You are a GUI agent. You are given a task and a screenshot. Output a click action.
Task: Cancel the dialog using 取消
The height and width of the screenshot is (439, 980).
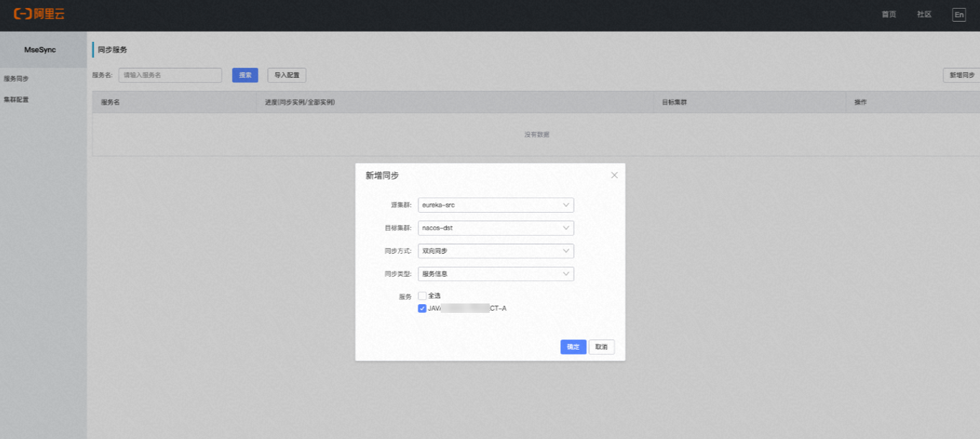click(x=601, y=347)
